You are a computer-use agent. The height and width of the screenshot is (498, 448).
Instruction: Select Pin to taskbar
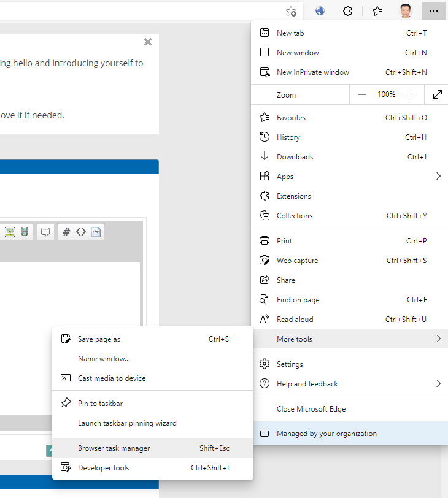click(153, 404)
